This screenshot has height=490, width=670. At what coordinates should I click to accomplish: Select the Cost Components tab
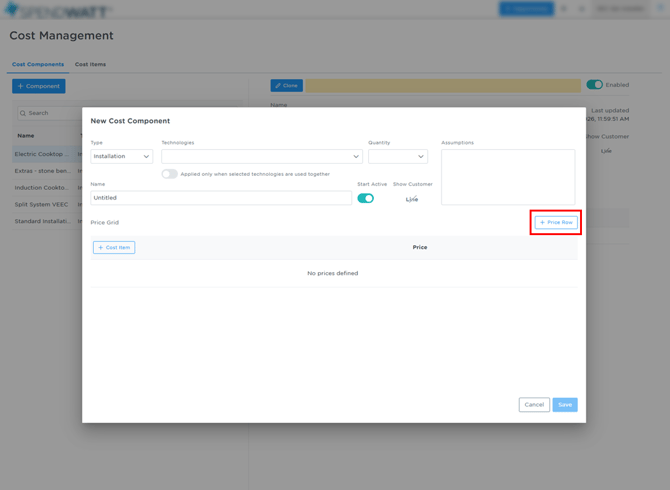(37, 64)
